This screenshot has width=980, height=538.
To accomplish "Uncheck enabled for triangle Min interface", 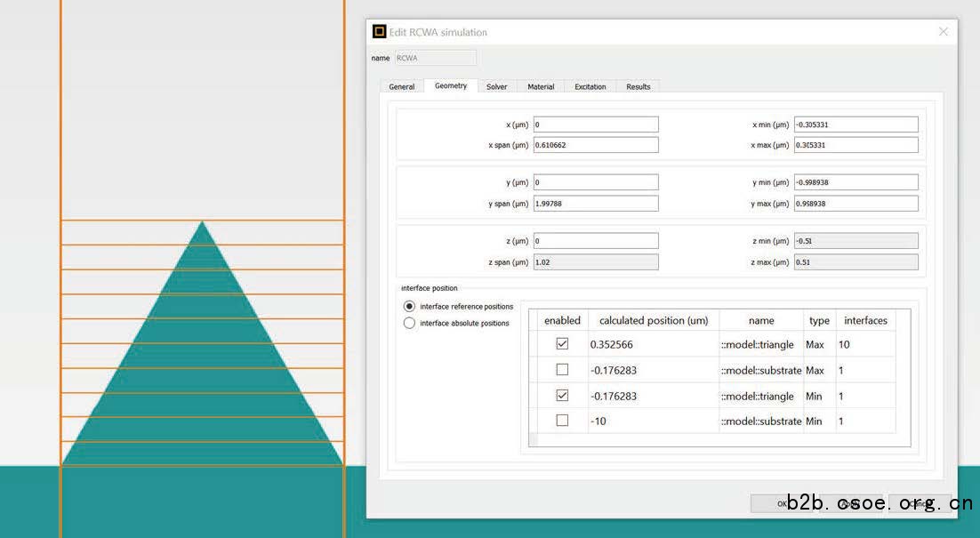I will coord(562,396).
